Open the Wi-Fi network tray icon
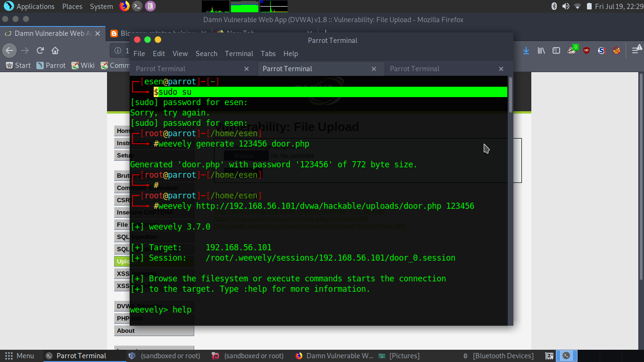Viewport: 644px width, 362px height. pos(578,6)
